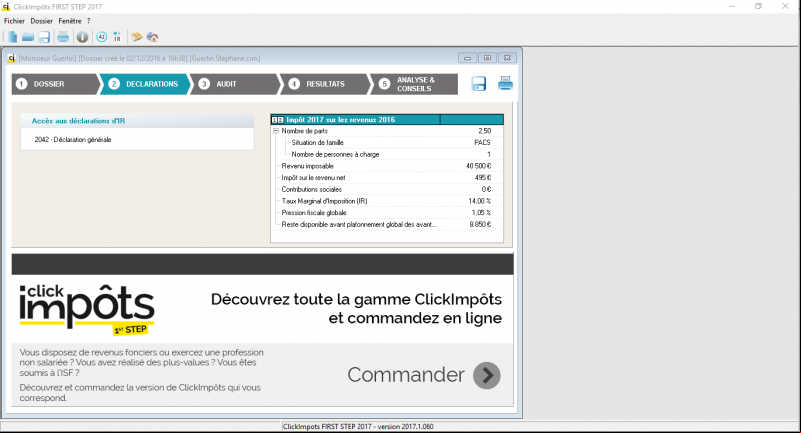Click the globe house web icon

(x=152, y=37)
